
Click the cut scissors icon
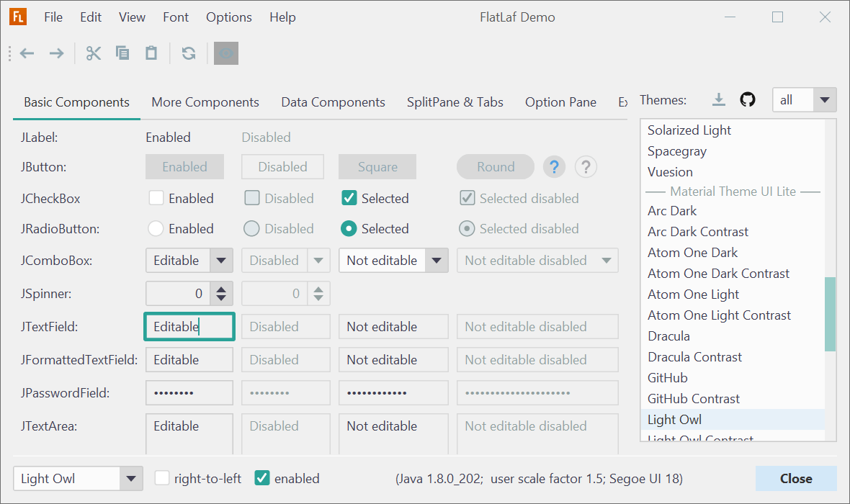pyautogui.click(x=94, y=53)
